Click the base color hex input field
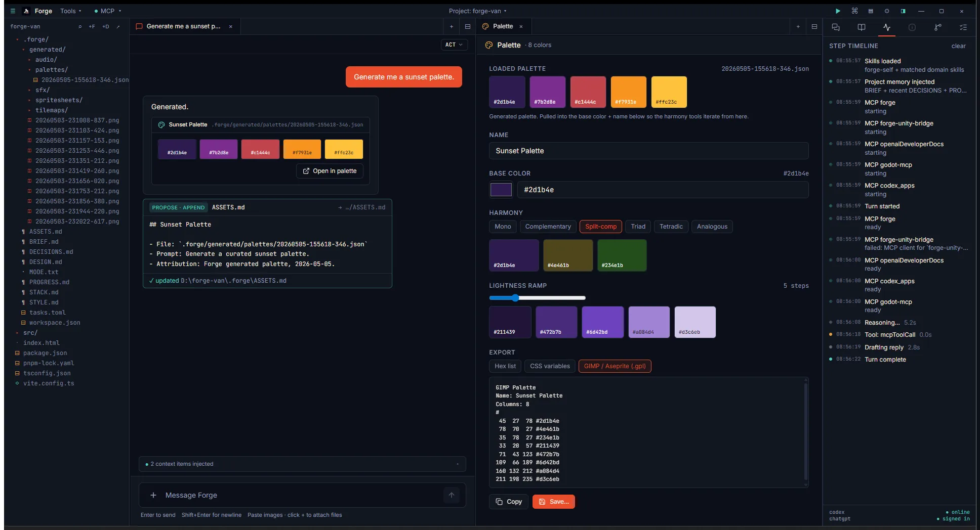The image size is (980, 530). (663, 190)
